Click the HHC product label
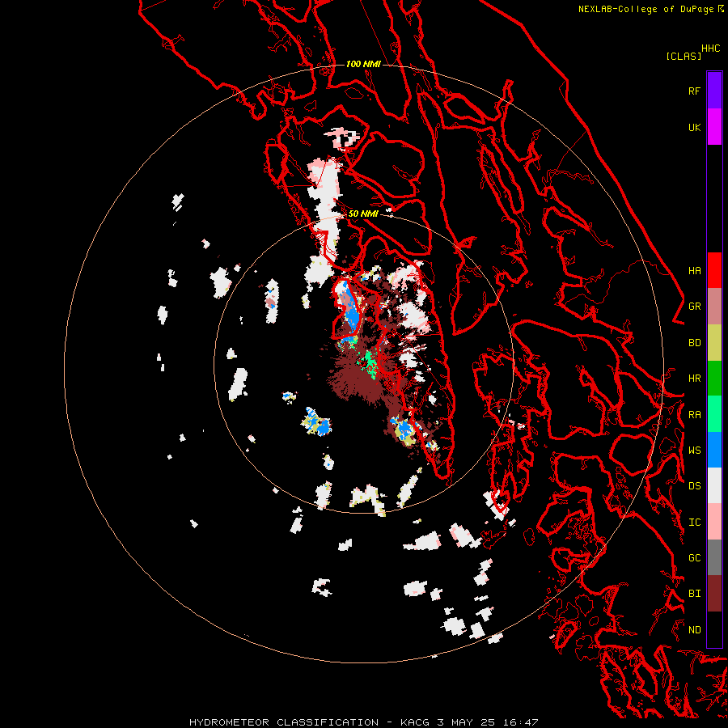Image resolution: width=728 pixels, height=728 pixels. [x=710, y=49]
